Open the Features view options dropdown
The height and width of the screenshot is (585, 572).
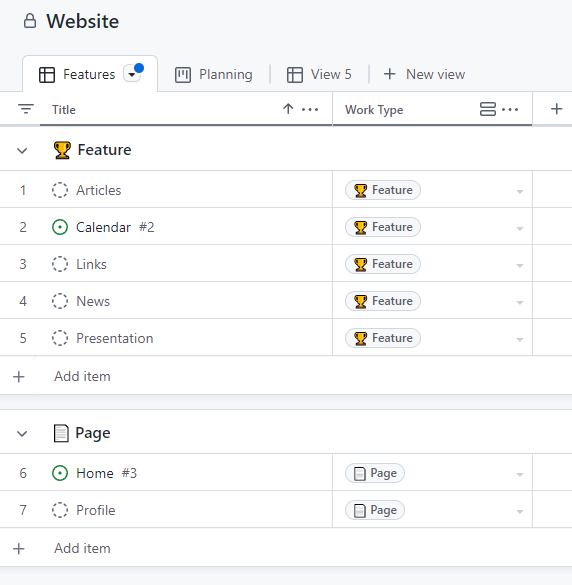[132, 74]
